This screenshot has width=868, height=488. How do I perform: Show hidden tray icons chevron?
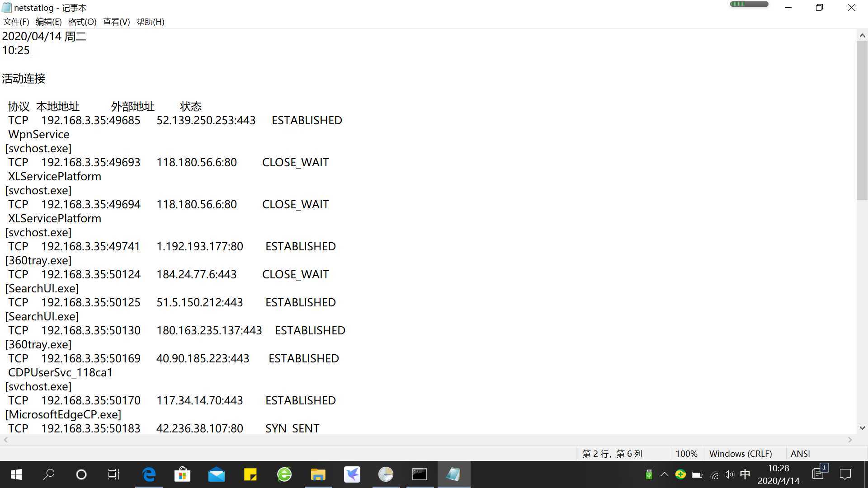coord(664,474)
